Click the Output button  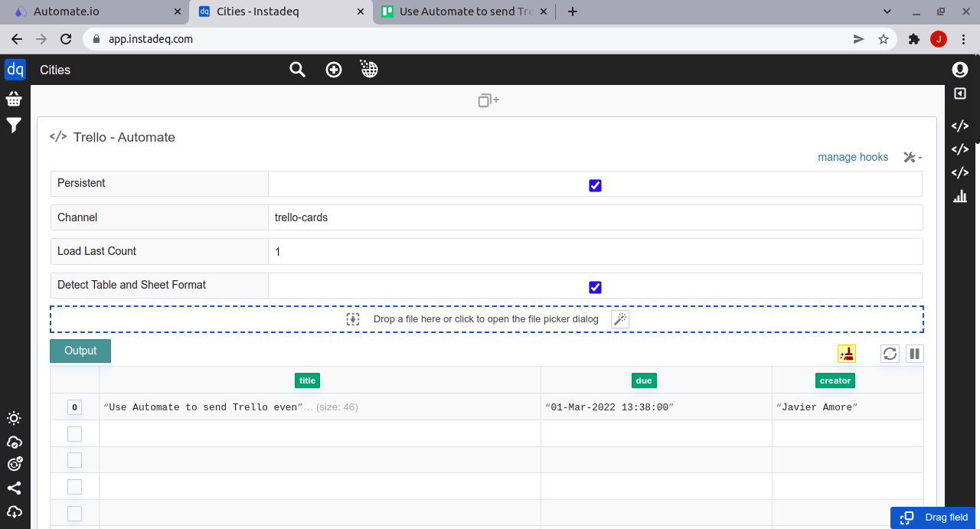[x=80, y=351]
